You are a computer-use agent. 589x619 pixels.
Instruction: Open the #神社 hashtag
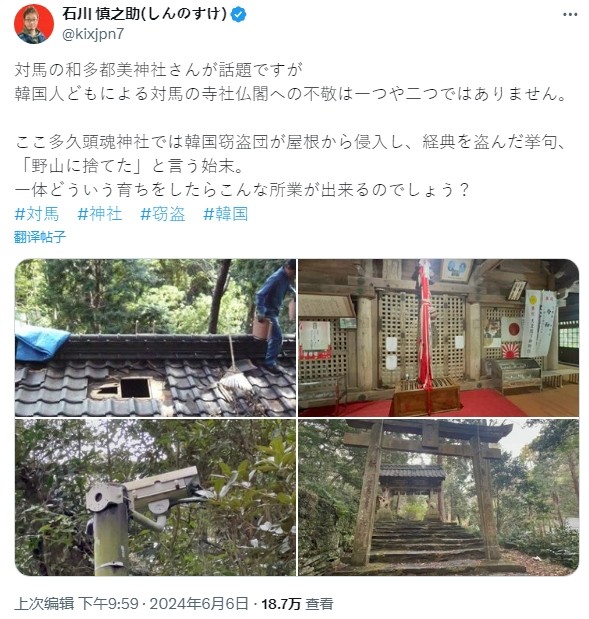[99, 214]
